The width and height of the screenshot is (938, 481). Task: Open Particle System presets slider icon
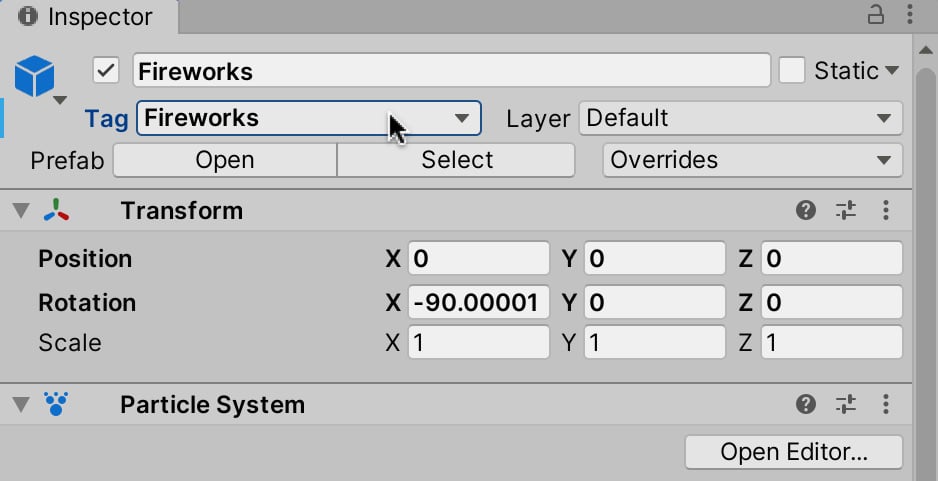846,404
